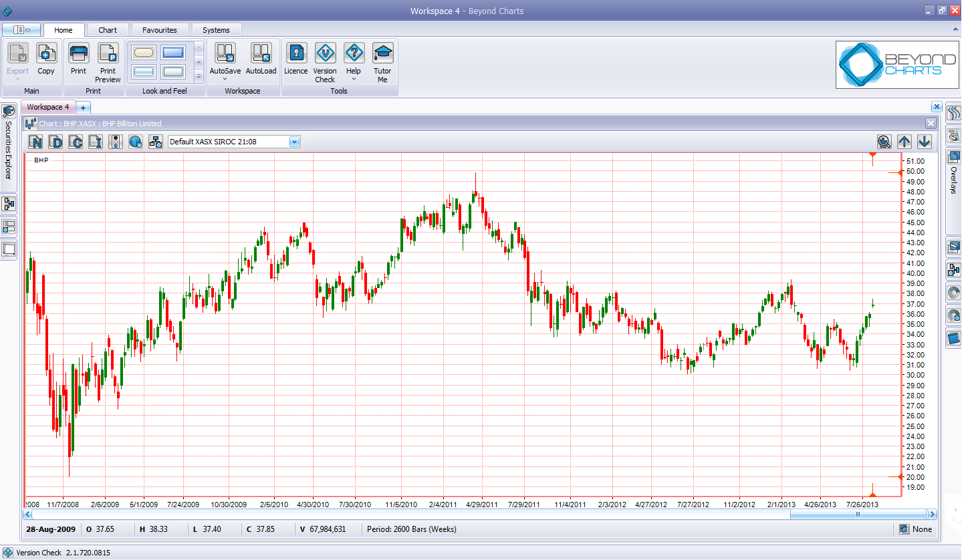Viewport: 972px width, 560px height.
Task: Add a new workspace with plus tab
Action: [83, 108]
